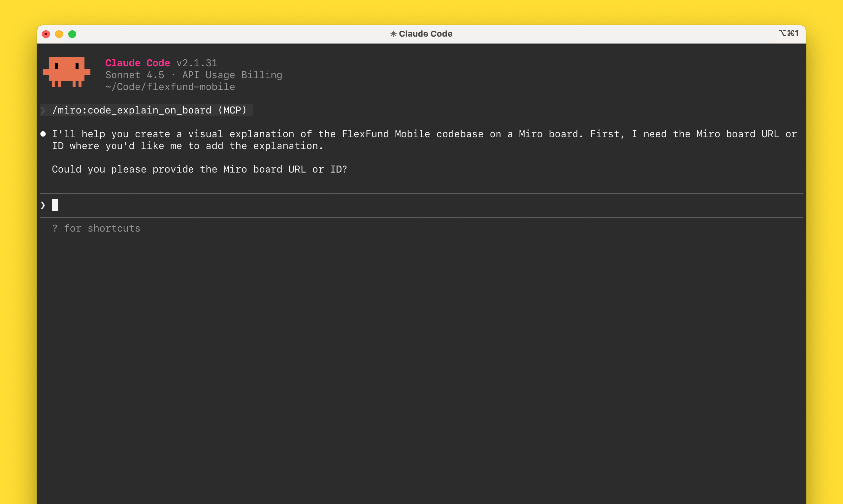This screenshot has width=843, height=504.
Task: Click the question mark for shortcuts hint
Action: coord(55,228)
